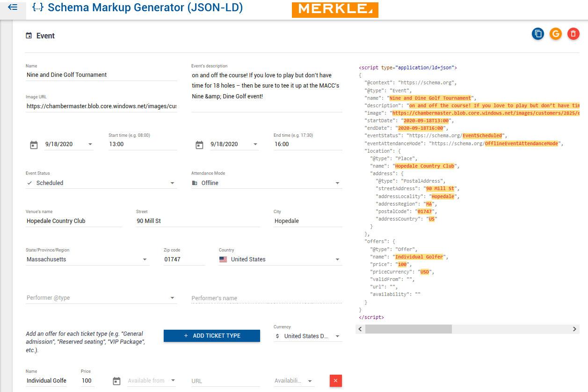The width and height of the screenshot is (588, 392).
Task: Click the Zip code field 01747
Action: pyautogui.click(x=184, y=259)
